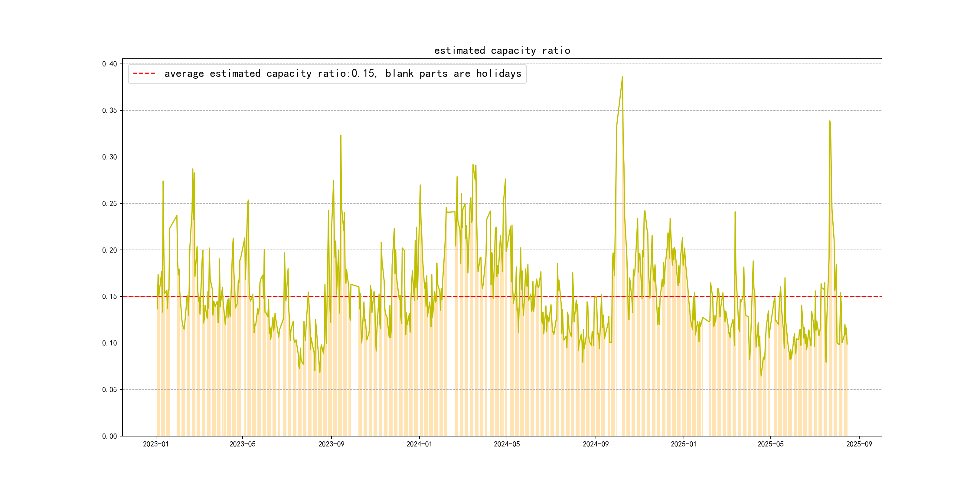Click the 0.30 y-axis tick label
This screenshot has width=980, height=490.
coord(109,157)
